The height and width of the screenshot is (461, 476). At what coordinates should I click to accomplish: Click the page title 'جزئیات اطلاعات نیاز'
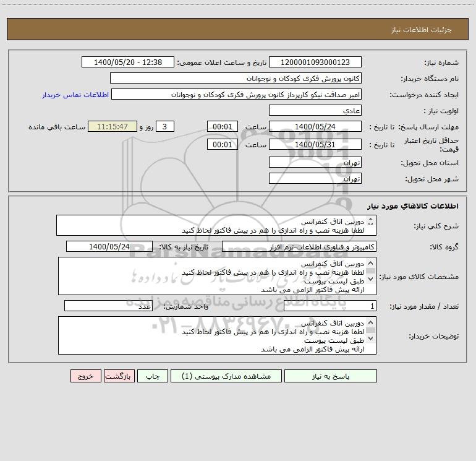point(422,30)
